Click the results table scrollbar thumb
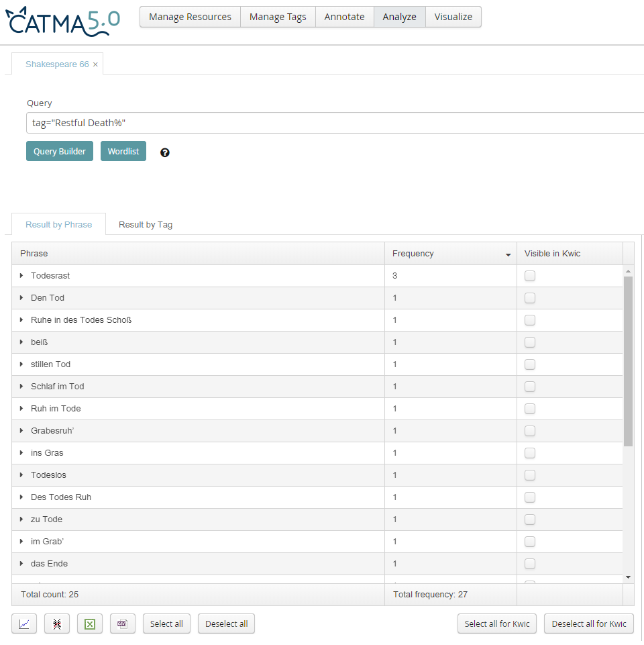 tap(628, 361)
